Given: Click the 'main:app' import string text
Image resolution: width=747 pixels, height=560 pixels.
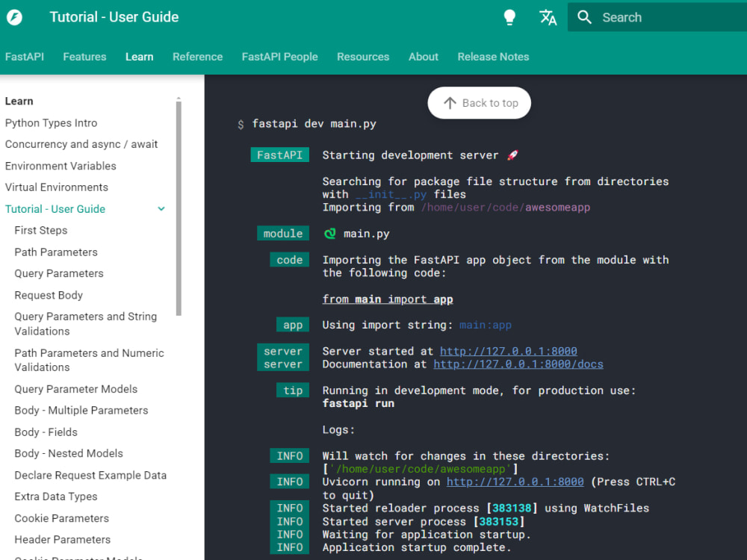Looking at the screenshot, I should [486, 326].
